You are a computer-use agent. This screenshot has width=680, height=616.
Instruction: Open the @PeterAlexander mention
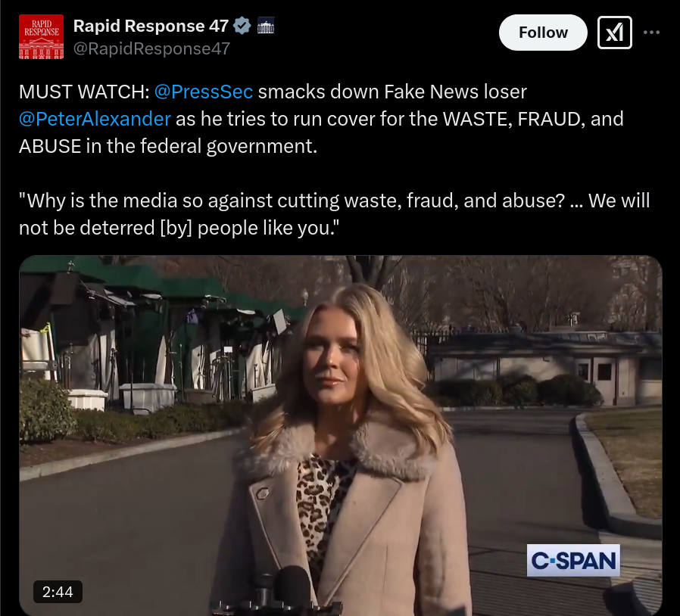(x=95, y=119)
